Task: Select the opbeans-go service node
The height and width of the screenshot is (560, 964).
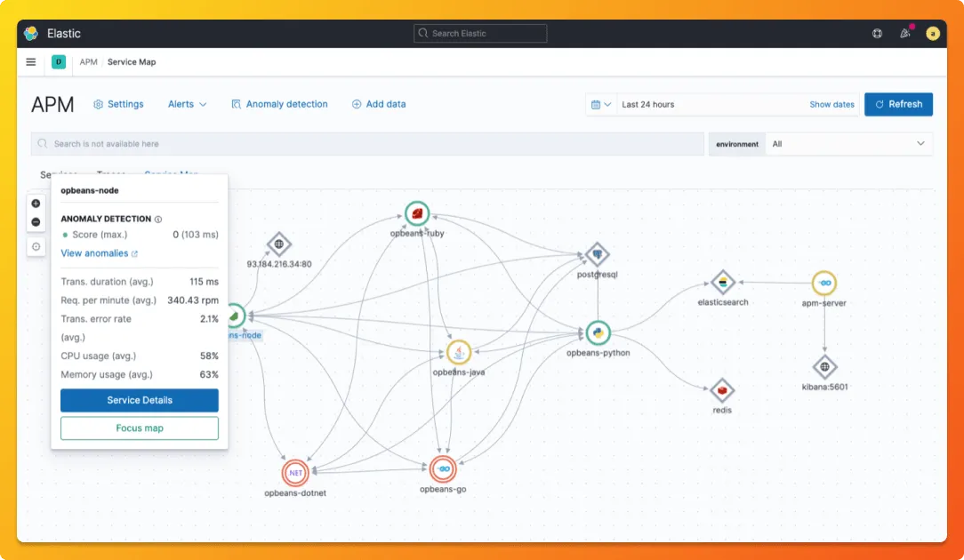Action: (443, 469)
